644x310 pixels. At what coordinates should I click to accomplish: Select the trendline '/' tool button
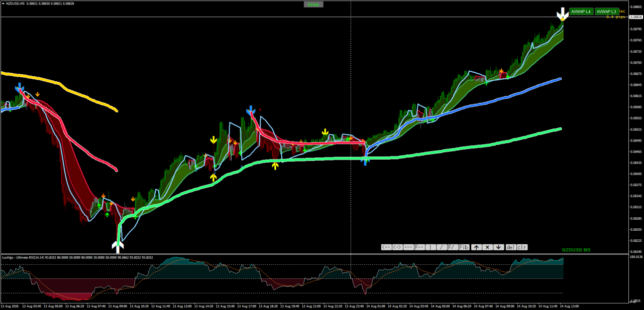[442, 247]
